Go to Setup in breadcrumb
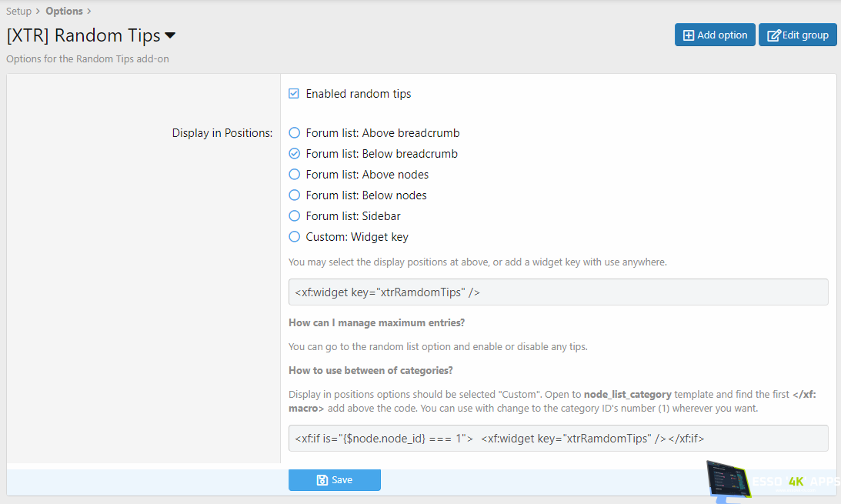The width and height of the screenshot is (841, 504). [19, 12]
